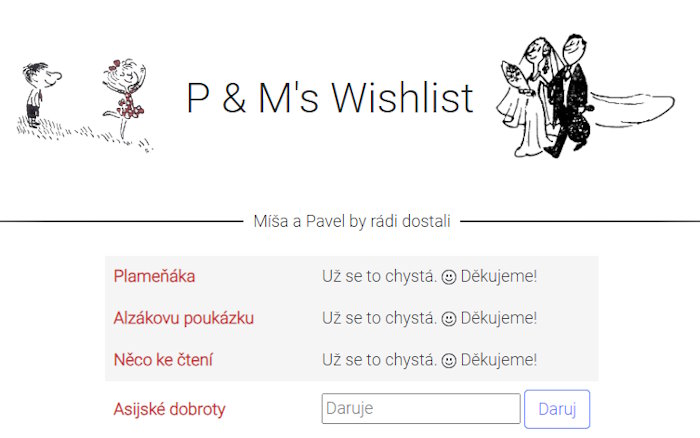
Task: Open the Alzákovu poukázku link
Action: (183, 318)
